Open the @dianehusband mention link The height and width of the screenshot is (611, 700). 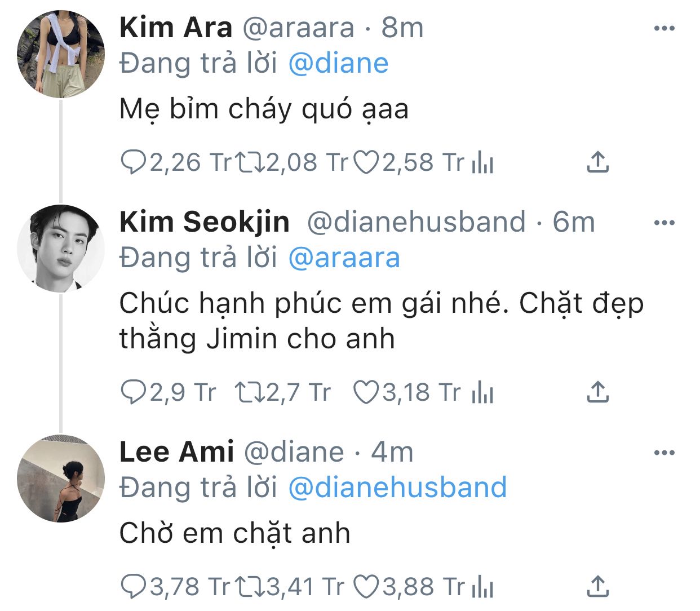coord(397,488)
